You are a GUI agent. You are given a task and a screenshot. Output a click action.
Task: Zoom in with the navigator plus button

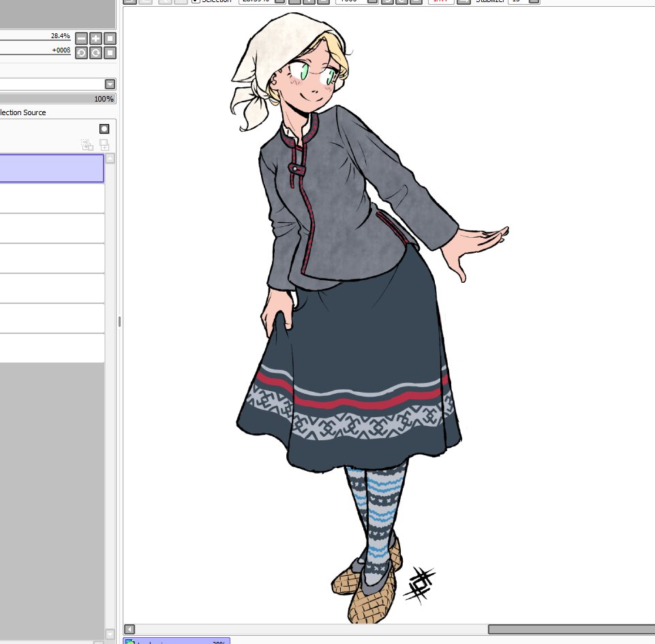[95, 38]
